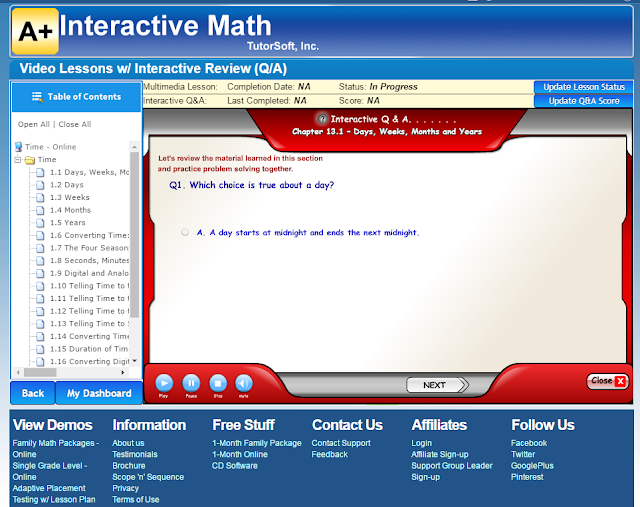Open lesson 1.1 Days, Weeks, Months
Image resolution: width=640 pixels, height=507 pixels.
(89, 172)
